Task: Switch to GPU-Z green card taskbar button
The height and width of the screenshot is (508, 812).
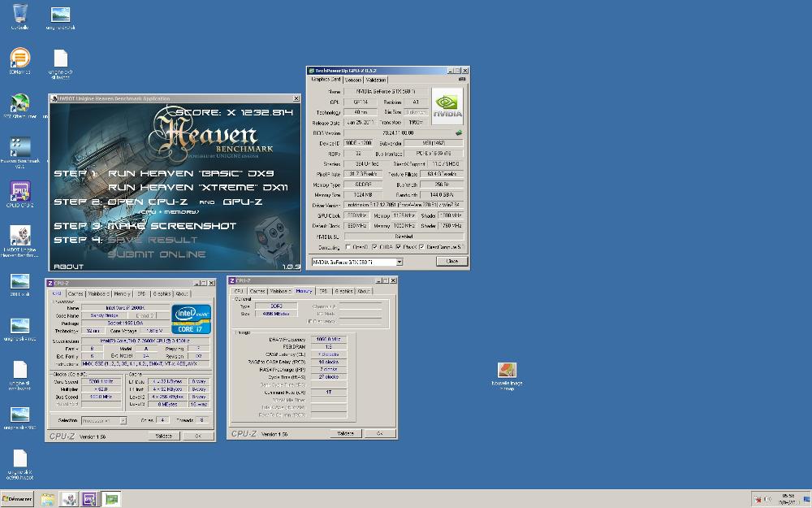Action: click(110, 499)
